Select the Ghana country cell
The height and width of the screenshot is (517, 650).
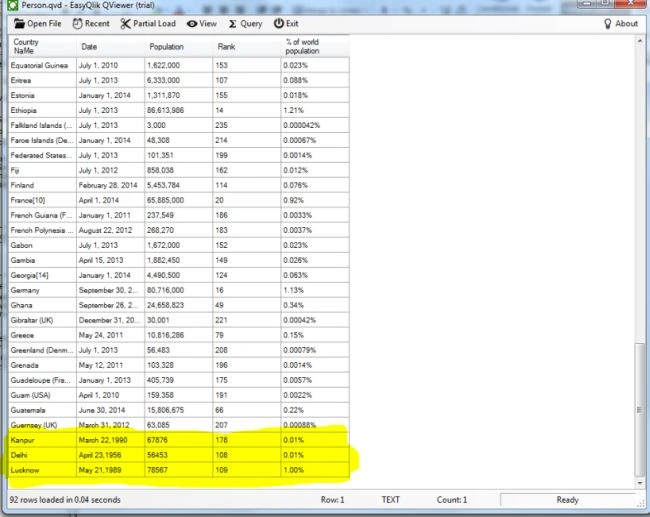[x=42, y=305]
